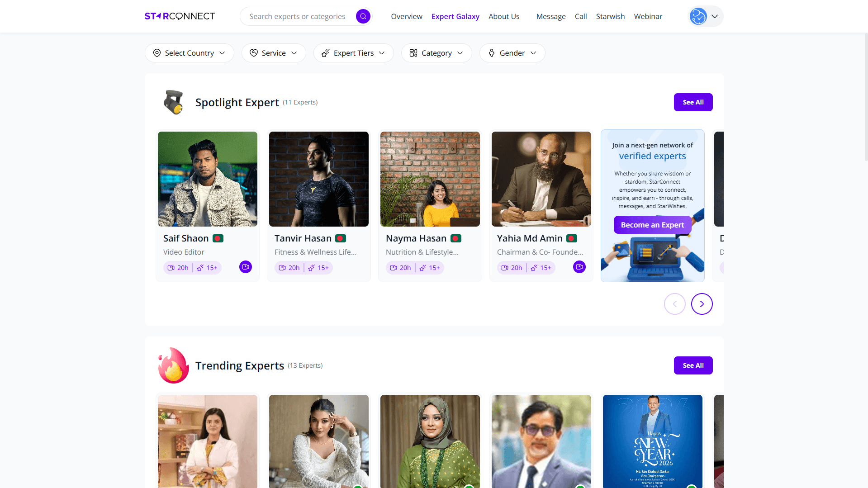Click 'Video Editor' subtitle text
This screenshot has width=868, height=488.
184,252
